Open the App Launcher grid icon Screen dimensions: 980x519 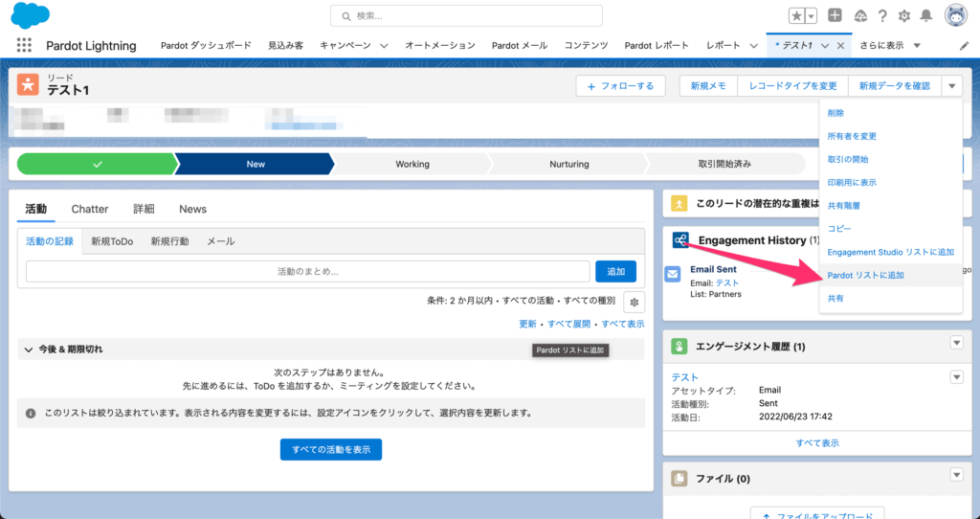(x=24, y=45)
